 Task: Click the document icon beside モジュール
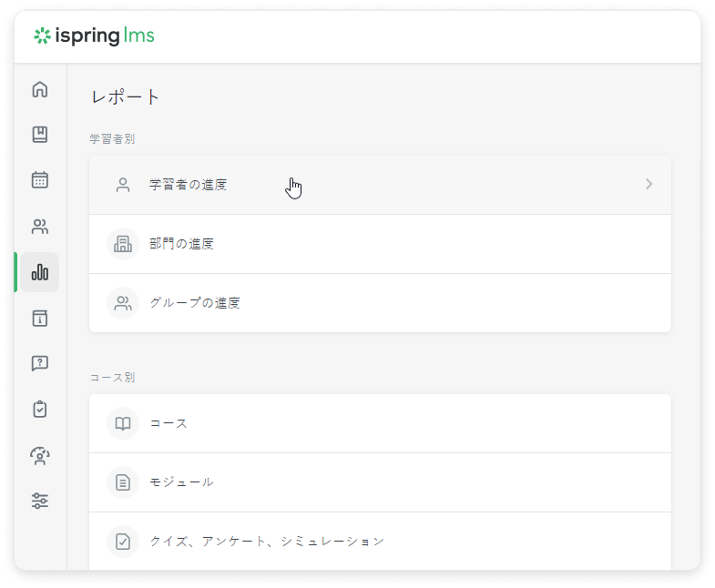[x=123, y=482]
